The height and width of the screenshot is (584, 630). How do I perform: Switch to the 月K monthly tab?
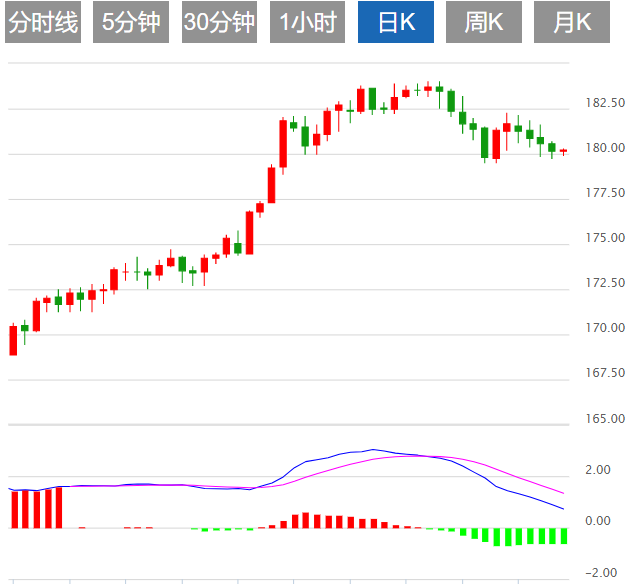[572, 22]
